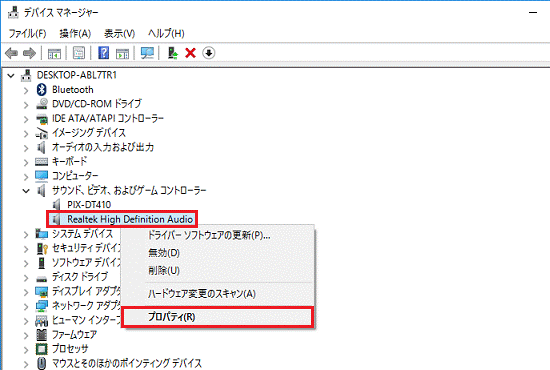This screenshot has height=370, width=550.
Task: Expand the プロセッサ category
Action: click(26, 350)
